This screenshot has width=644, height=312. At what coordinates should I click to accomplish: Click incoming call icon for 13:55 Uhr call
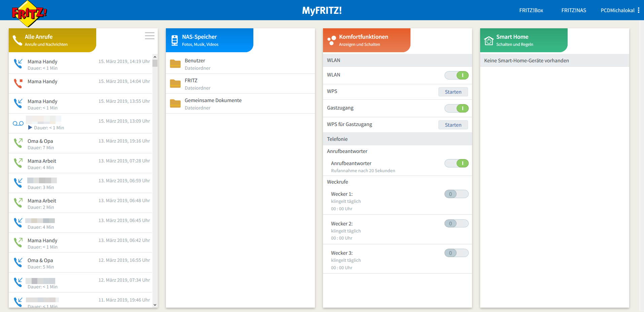point(18,103)
